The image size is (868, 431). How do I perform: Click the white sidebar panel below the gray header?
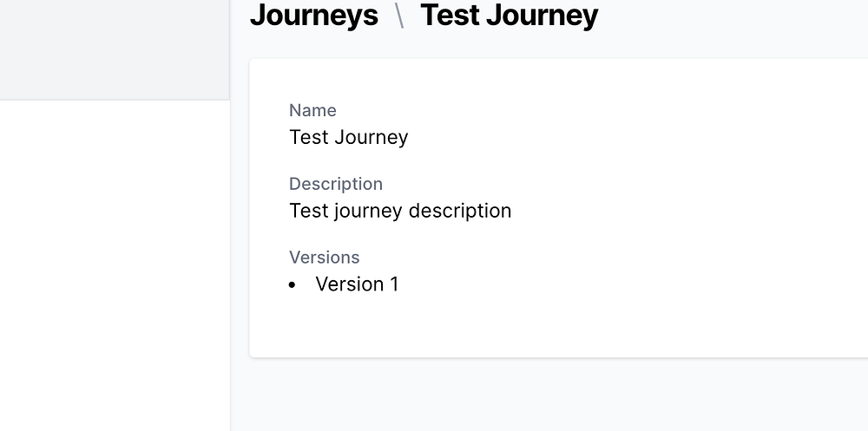pyautogui.click(x=113, y=260)
